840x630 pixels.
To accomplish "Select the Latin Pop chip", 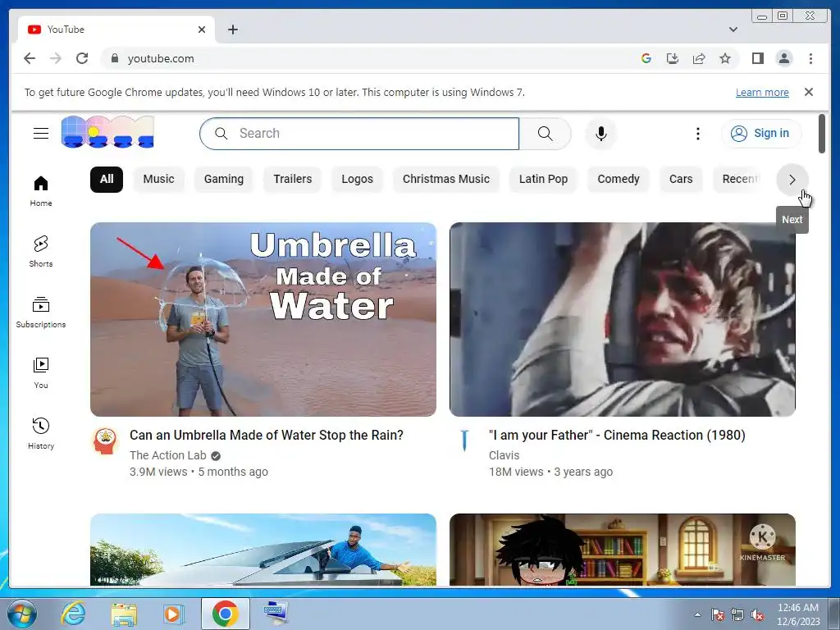I will tap(543, 179).
